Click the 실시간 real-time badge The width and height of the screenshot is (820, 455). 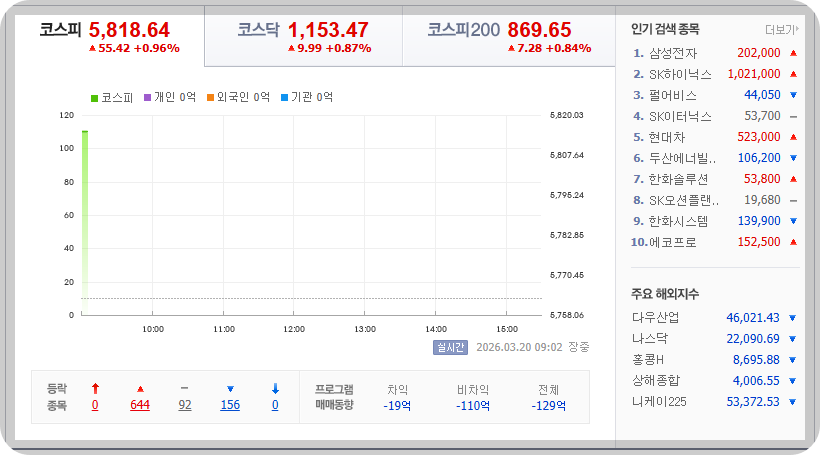click(x=450, y=347)
